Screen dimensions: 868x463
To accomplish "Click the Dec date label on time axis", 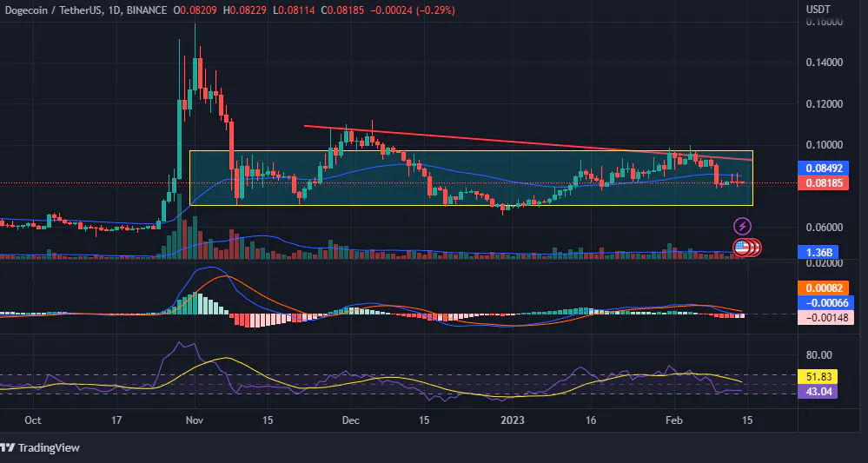I will (x=350, y=420).
